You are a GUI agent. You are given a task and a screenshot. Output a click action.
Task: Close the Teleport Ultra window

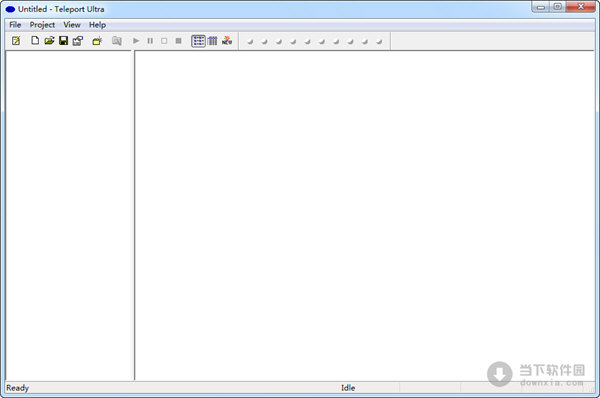(581, 7)
